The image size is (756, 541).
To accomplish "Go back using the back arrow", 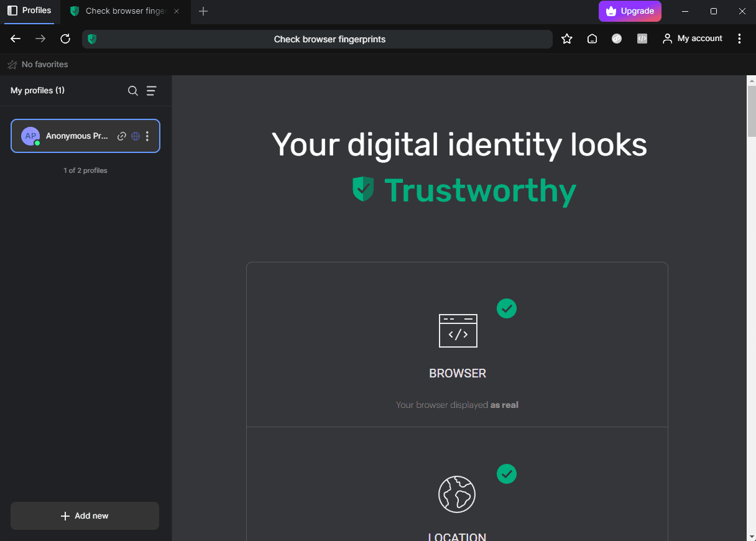I will pyautogui.click(x=15, y=39).
